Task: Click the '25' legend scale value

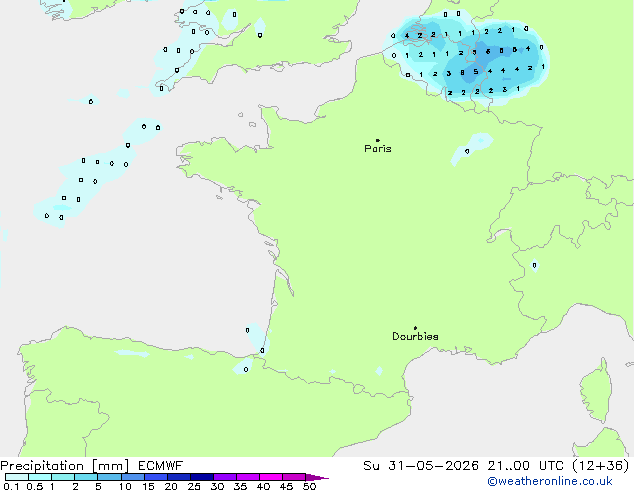Action: (194, 486)
